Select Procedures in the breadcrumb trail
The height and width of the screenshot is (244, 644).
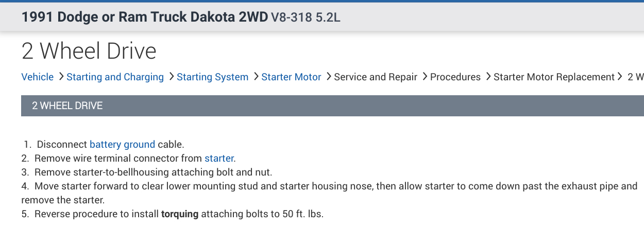click(455, 77)
